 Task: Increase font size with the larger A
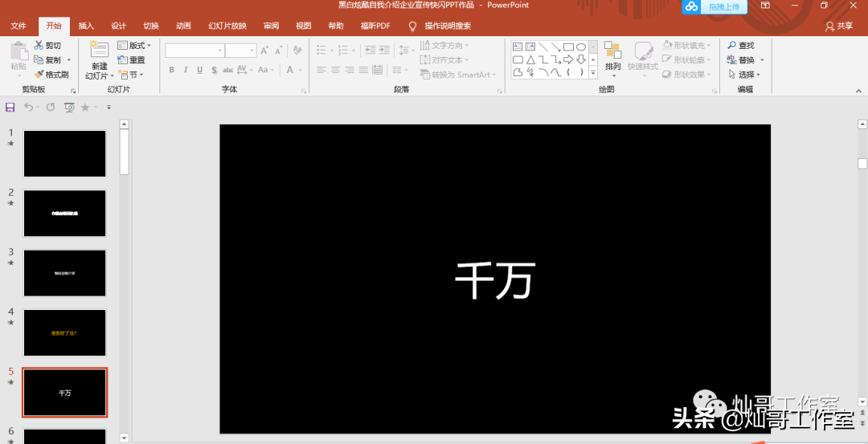tap(264, 51)
